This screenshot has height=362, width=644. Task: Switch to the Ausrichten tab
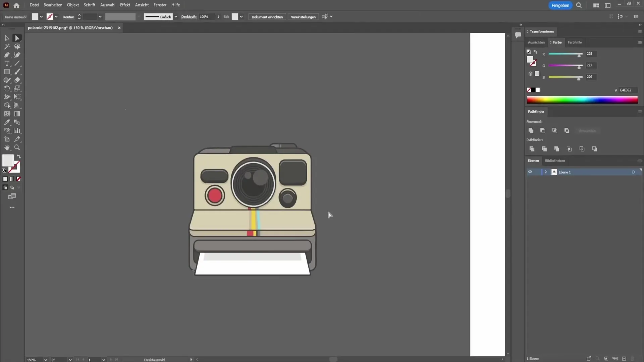536,43
